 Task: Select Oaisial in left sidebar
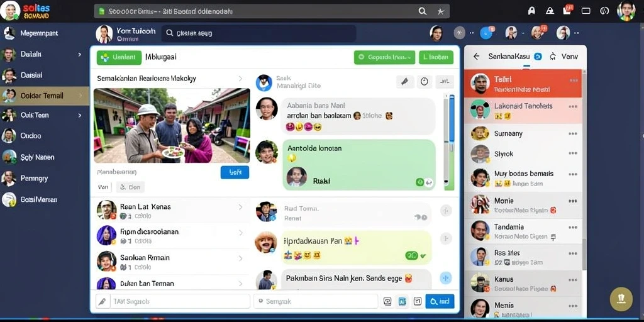point(45,75)
